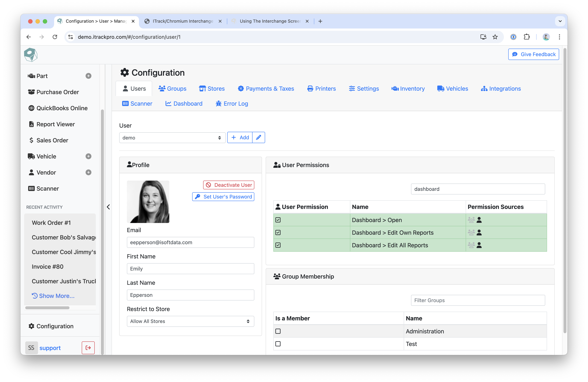The height and width of the screenshot is (382, 588).
Task: Click the sidebar horizontal scrollbar
Action: tap(47, 308)
